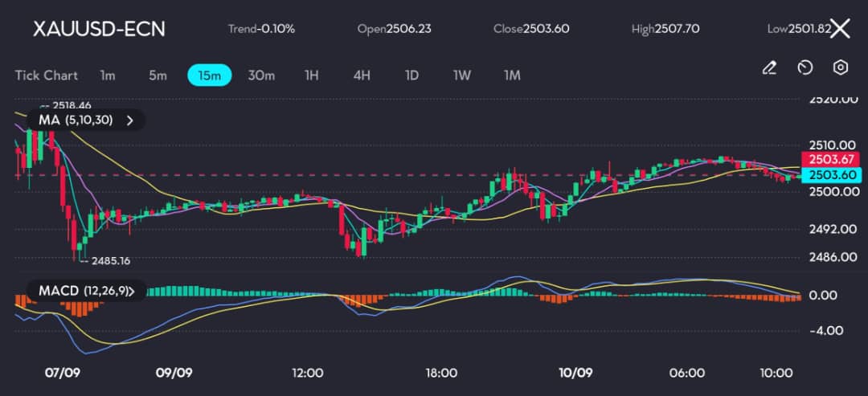This screenshot has width=868, height=396.
Task: Select the 4H timeframe
Action: [362, 76]
